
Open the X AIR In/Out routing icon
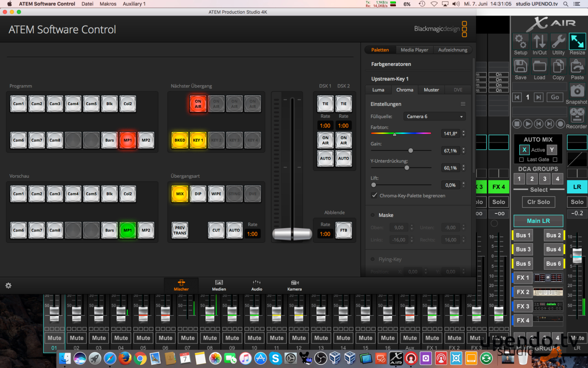(539, 42)
